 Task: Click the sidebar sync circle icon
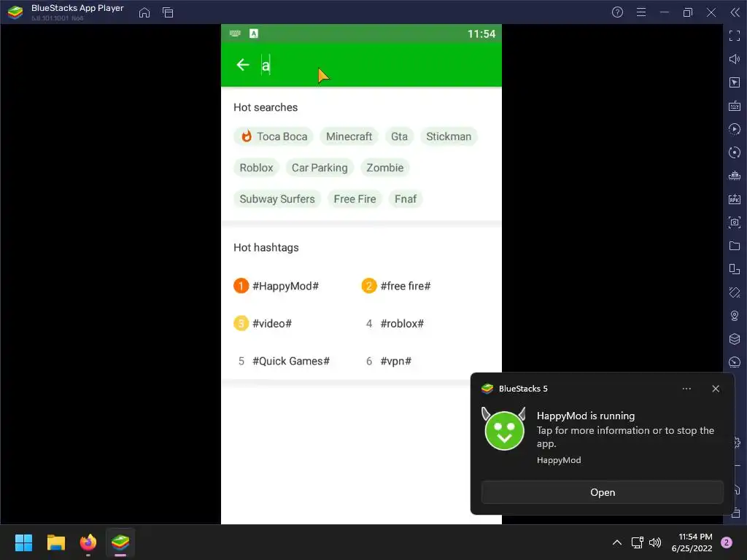point(735,152)
